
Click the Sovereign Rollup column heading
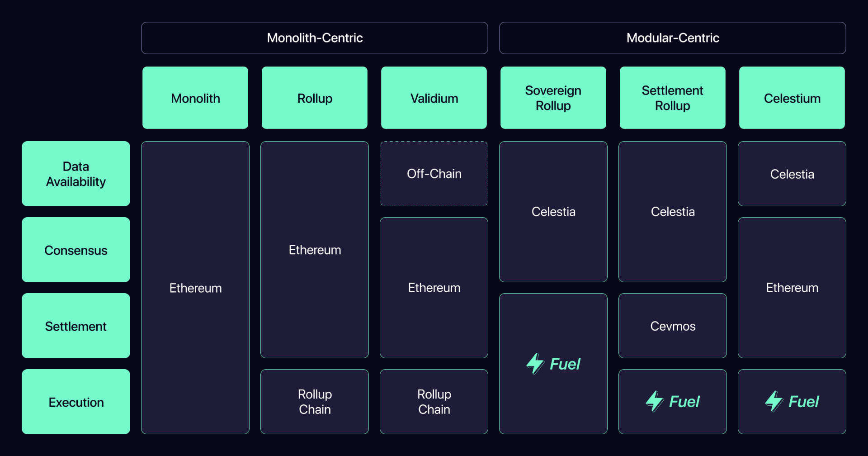(x=553, y=98)
